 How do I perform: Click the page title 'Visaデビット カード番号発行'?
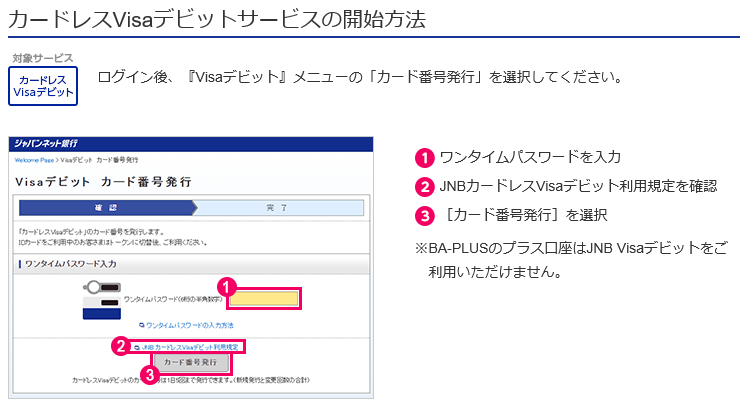[x=103, y=182]
